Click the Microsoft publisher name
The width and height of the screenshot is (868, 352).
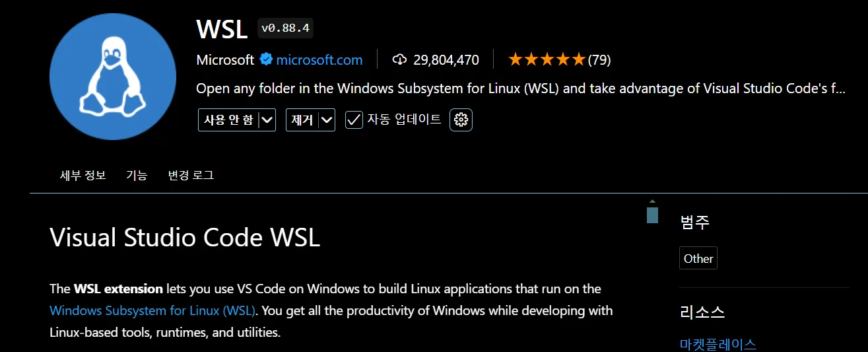point(225,59)
